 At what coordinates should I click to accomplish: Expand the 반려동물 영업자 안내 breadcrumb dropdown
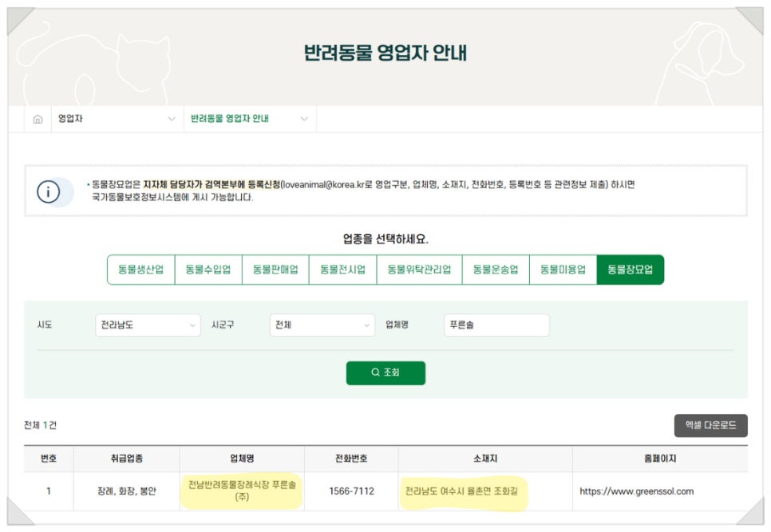(249, 119)
